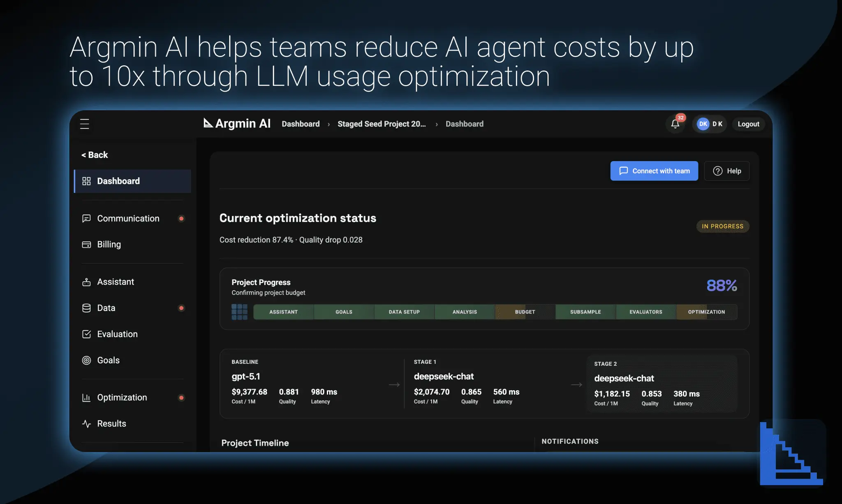This screenshot has height=504, width=842.
Task: Click the ANALYSIS progress stage
Action: (x=465, y=312)
